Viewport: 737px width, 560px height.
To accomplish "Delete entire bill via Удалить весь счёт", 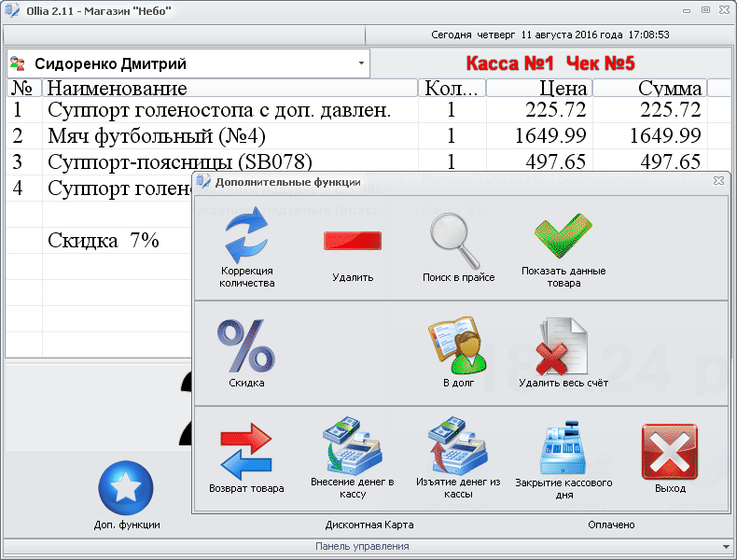I will pyautogui.click(x=563, y=353).
